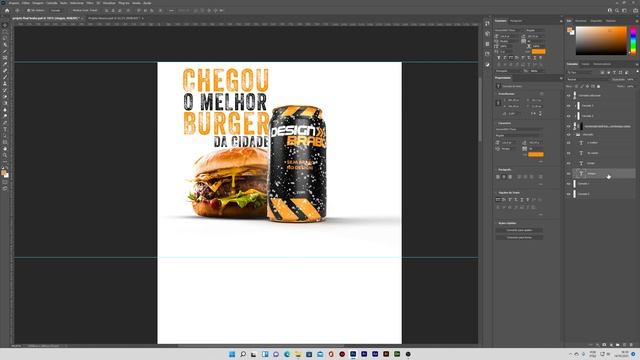This screenshot has width=640, height=360.
Task: Click the second quick action convert button
Action: point(519,237)
